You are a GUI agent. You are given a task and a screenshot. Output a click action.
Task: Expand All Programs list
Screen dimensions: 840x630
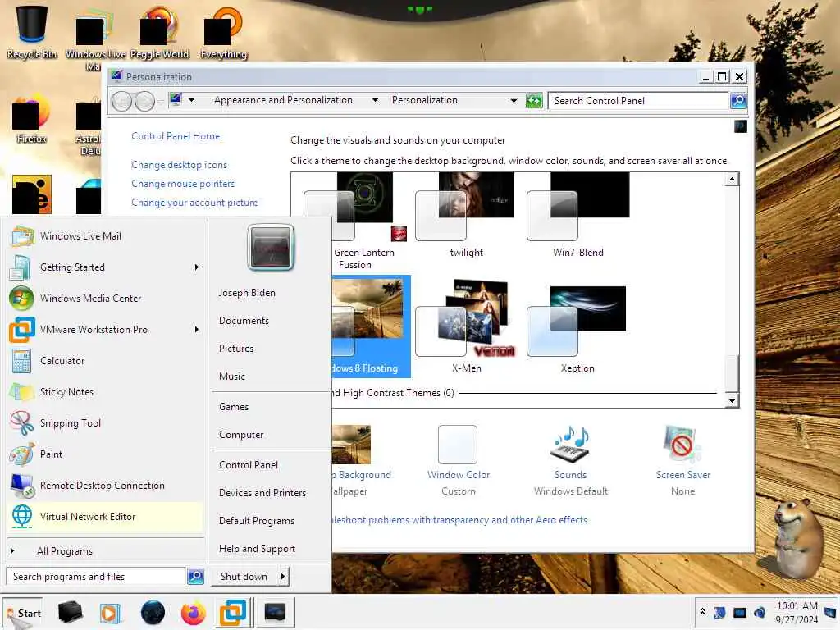click(x=105, y=551)
